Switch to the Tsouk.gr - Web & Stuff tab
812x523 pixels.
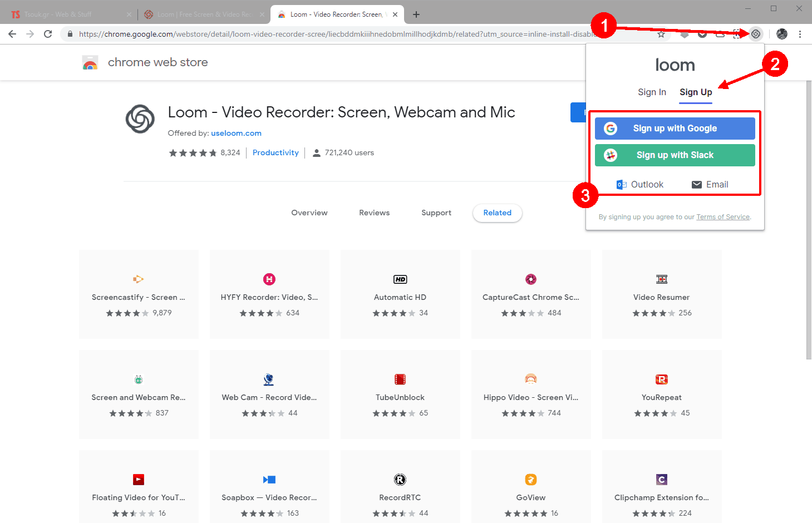click(71, 14)
